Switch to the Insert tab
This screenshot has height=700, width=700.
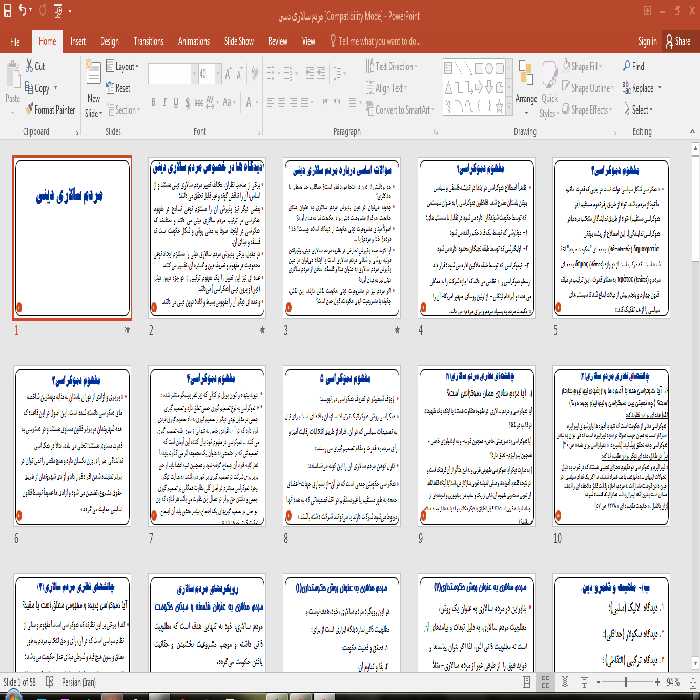click(78, 41)
